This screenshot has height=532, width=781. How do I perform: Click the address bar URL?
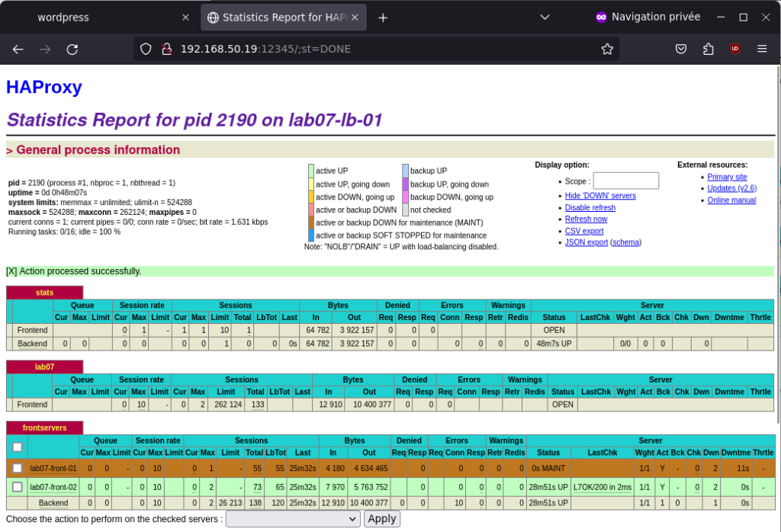pos(265,49)
